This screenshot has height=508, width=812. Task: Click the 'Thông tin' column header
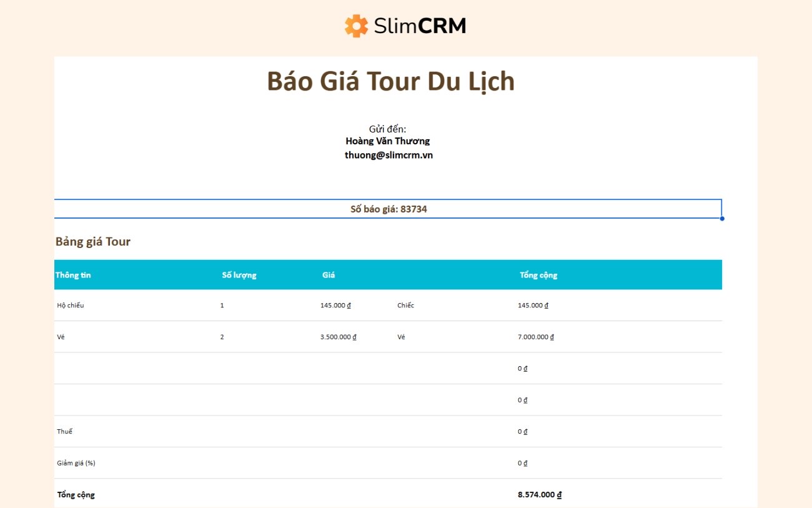click(73, 275)
